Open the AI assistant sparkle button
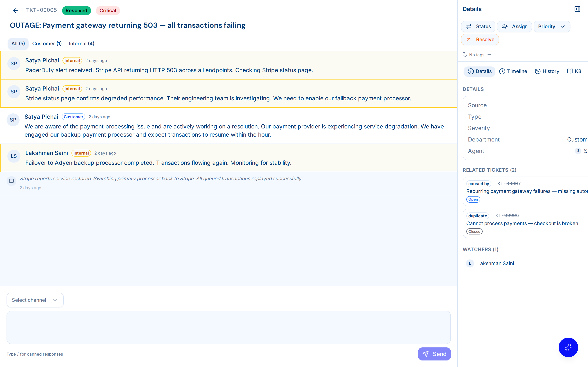This screenshot has height=367, width=588. coord(568,347)
